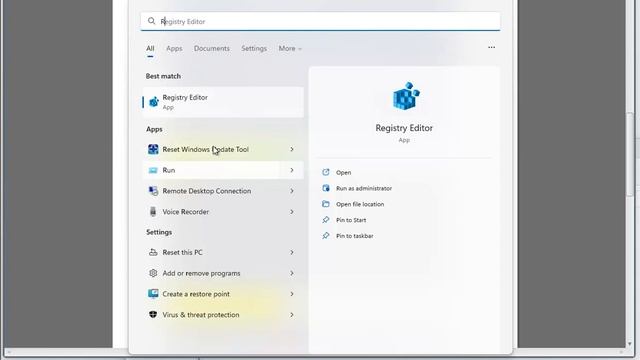Click the Pin to taskbar pin icon
Screen dimensions: 640x360
pos(326,236)
